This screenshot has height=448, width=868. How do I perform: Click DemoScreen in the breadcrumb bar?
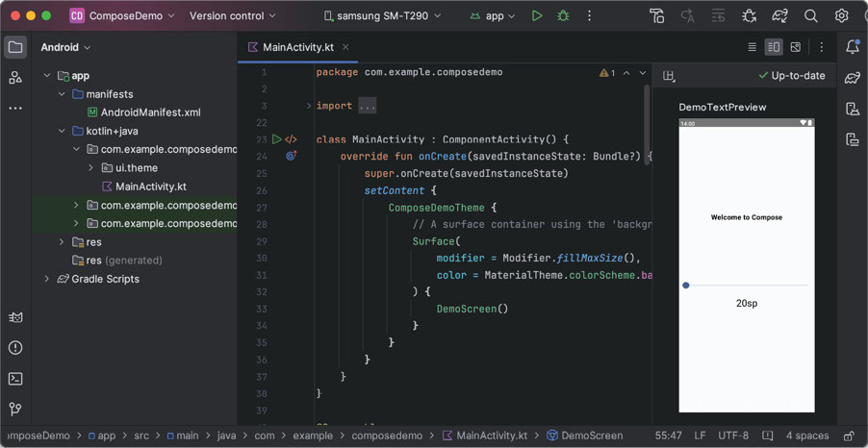[x=585, y=436]
